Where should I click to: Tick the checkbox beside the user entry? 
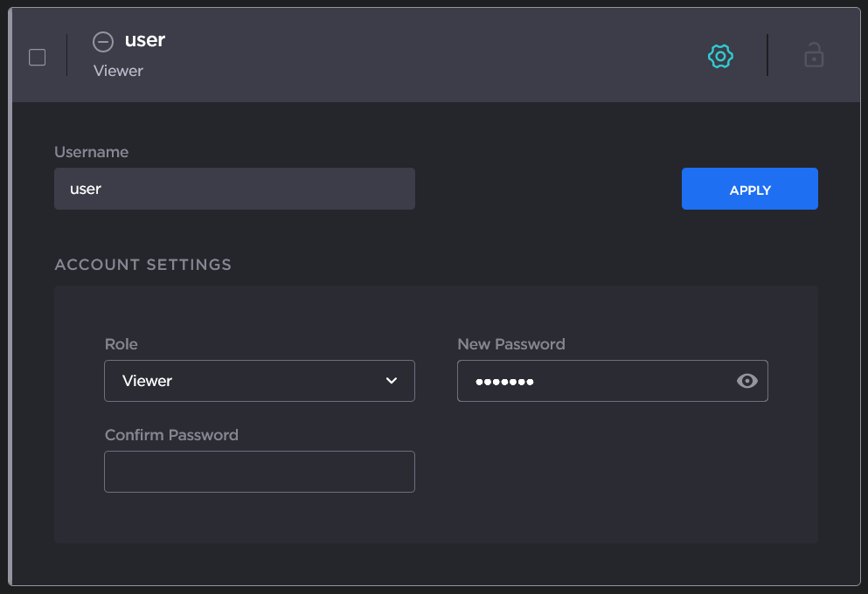point(38,58)
